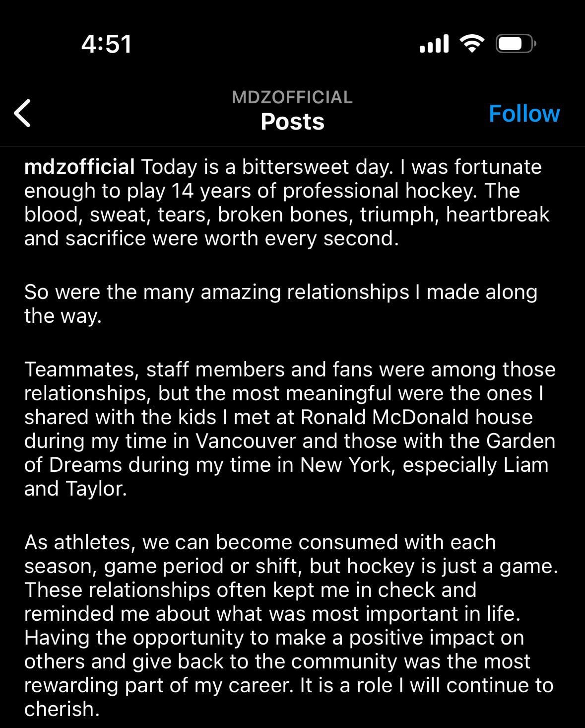The image size is (585, 728).
Task: Tap the words "Ronald McDonald house"
Action: click(x=416, y=417)
